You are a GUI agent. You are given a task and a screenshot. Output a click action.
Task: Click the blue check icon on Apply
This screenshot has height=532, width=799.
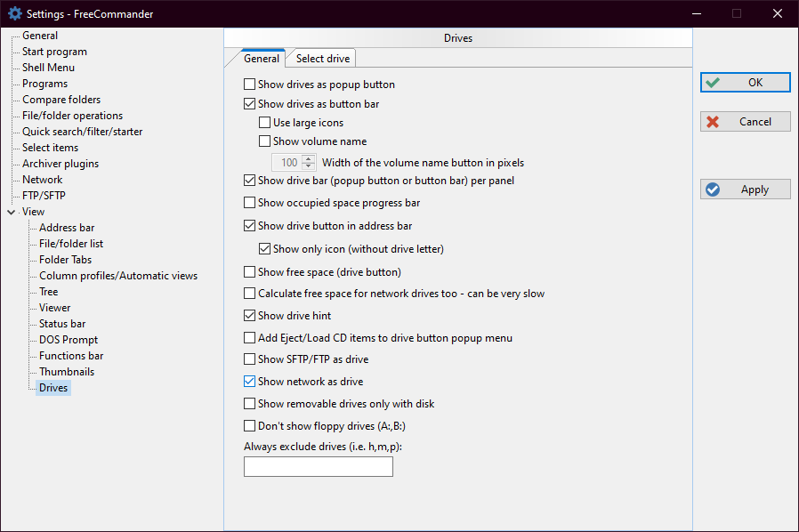[x=712, y=189]
